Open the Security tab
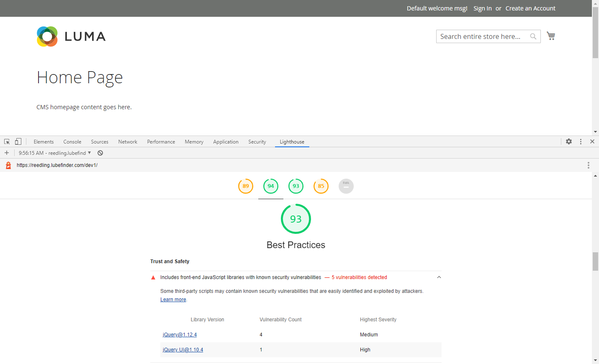The image size is (599, 364). coord(257,142)
